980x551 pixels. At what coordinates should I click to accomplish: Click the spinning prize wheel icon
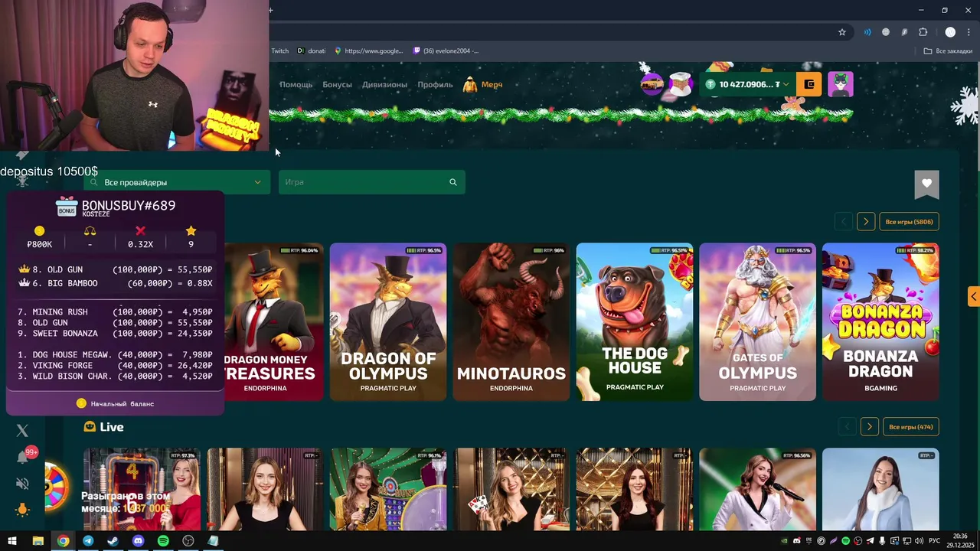pyautogui.click(x=55, y=486)
